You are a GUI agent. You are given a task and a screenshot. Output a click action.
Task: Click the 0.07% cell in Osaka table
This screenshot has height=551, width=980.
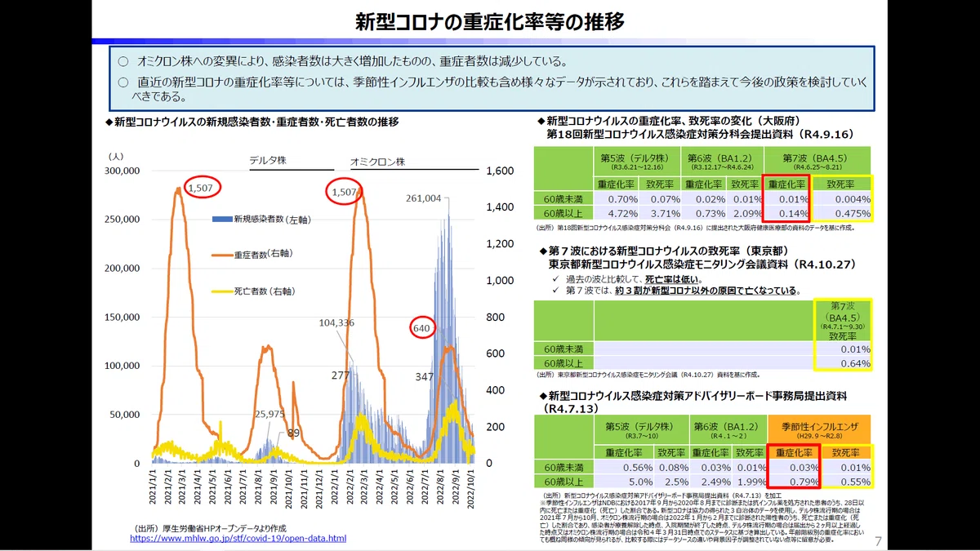click(x=660, y=199)
